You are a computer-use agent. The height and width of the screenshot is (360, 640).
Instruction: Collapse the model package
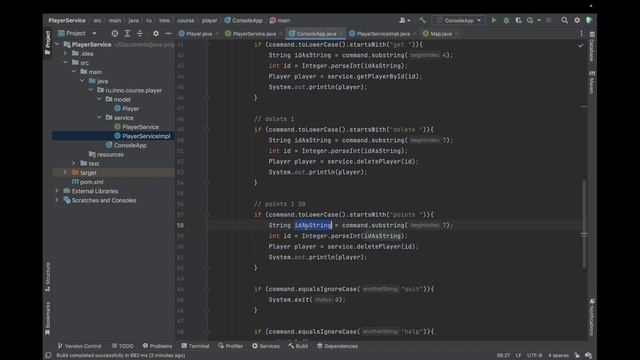point(99,99)
